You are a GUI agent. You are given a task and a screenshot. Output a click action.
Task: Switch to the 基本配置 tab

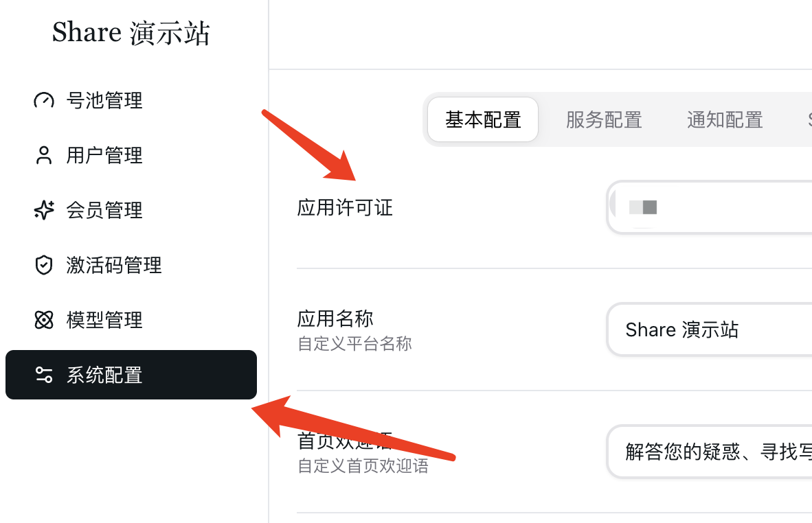483,119
